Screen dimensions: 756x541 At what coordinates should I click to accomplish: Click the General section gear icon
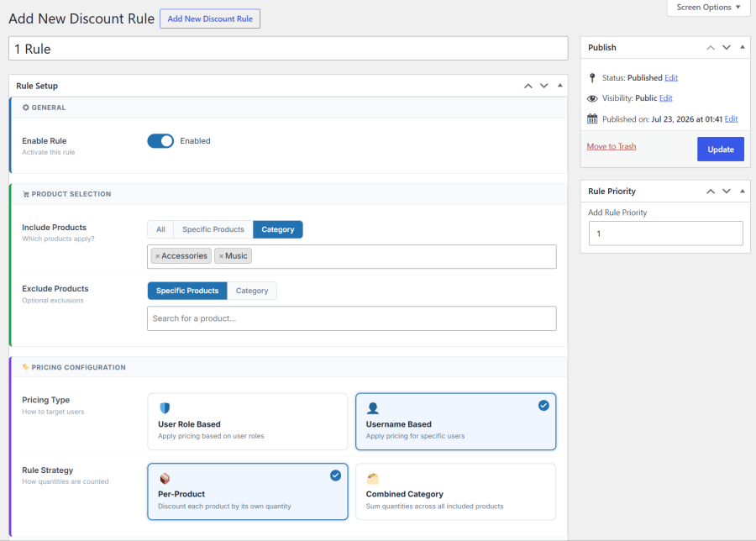click(x=25, y=108)
